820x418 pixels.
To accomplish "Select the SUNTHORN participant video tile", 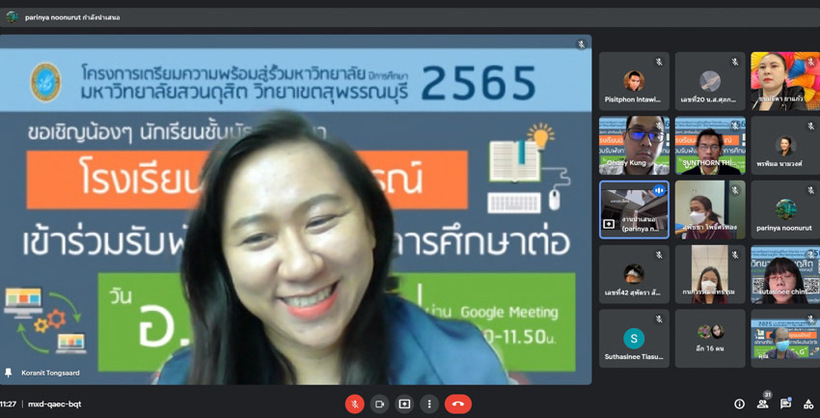I will pos(710,146).
